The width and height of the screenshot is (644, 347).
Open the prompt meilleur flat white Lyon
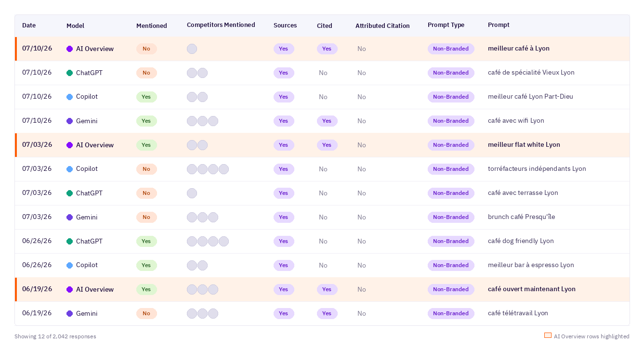524,145
